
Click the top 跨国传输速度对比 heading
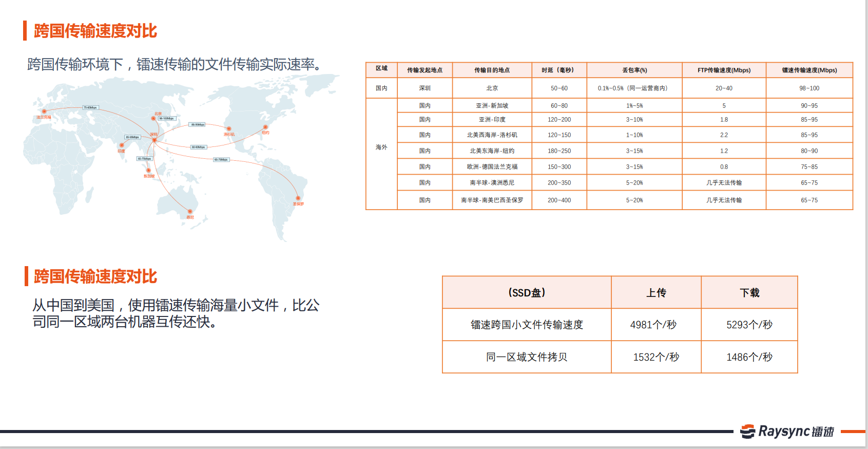(x=95, y=31)
